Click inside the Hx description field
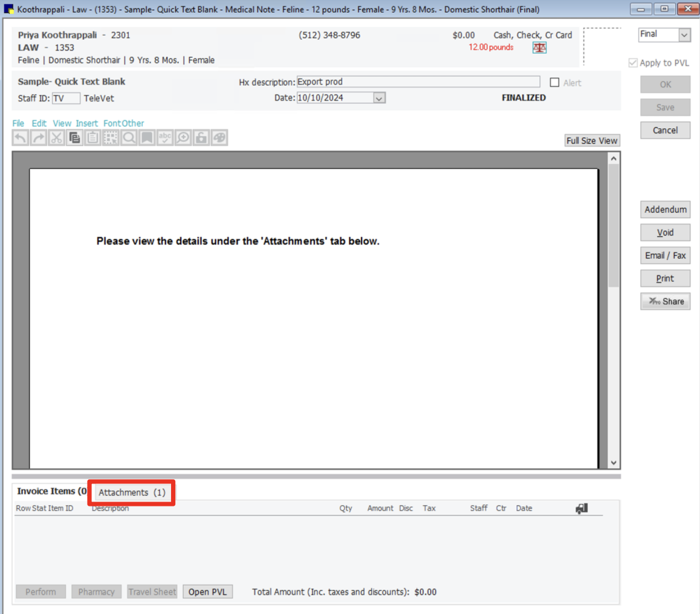This screenshot has height=614, width=700. coord(417,82)
